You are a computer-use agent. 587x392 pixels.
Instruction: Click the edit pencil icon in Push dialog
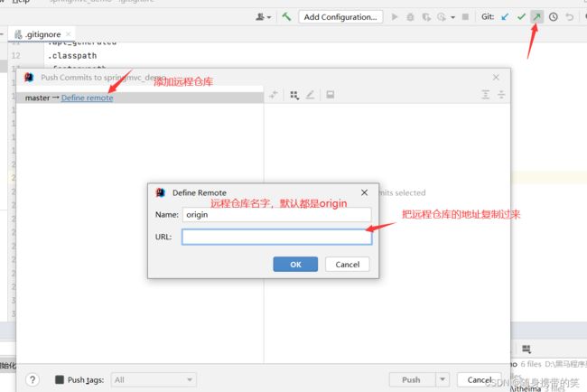pyautogui.click(x=310, y=95)
